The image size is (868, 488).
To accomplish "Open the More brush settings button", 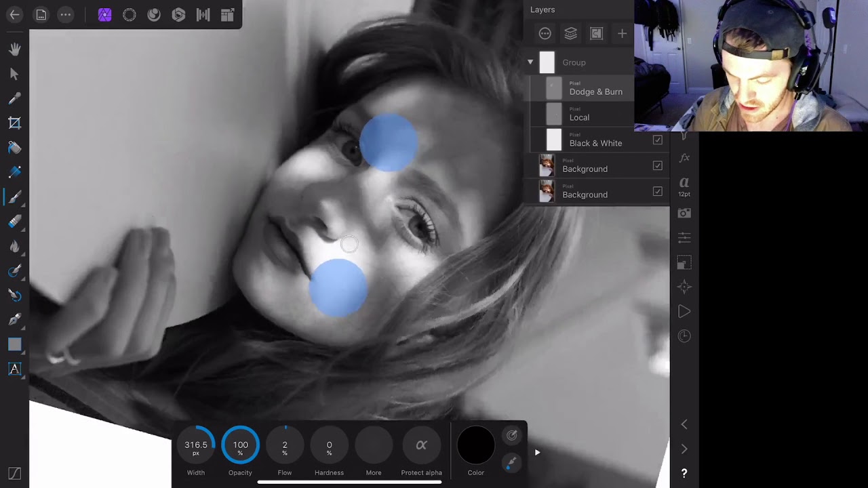I will pyautogui.click(x=374, y=445).
